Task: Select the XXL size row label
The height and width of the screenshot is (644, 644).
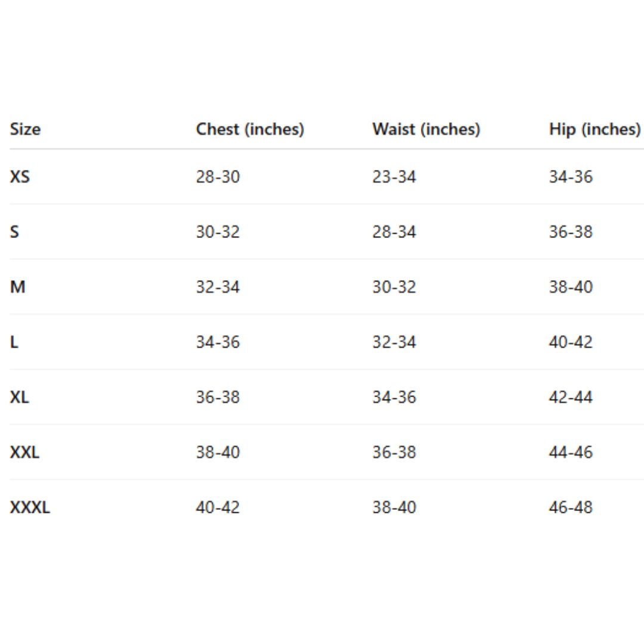Action: click(25, 453)
